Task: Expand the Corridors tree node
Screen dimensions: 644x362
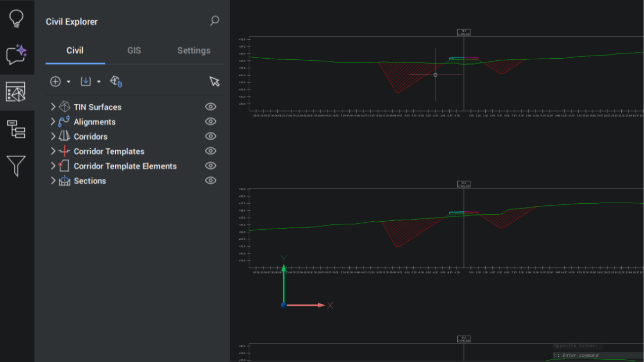Action: [x=53, y=137]
